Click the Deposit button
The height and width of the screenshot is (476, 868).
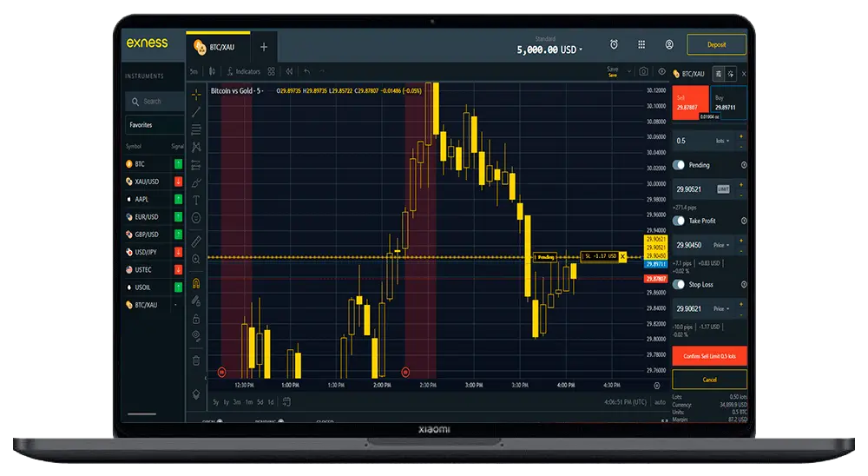[716, 45]
